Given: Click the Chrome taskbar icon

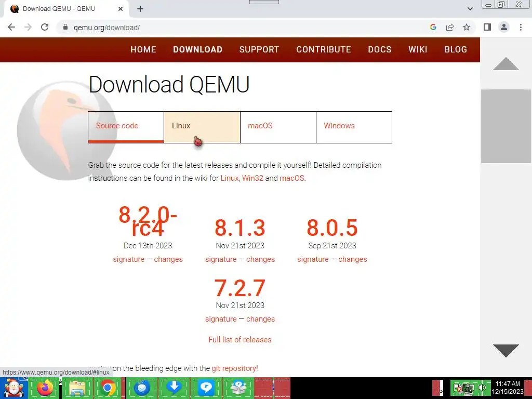Looking at the screenshot, I should coord(108,388).
